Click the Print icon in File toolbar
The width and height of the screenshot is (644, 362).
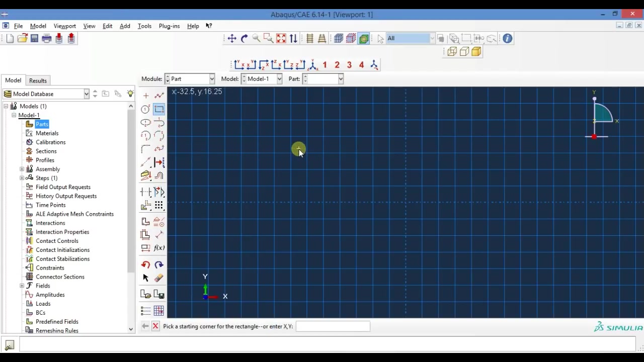[47, 39]
